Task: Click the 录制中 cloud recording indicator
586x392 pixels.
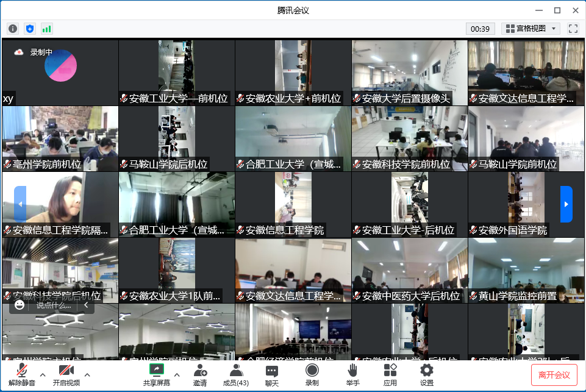Action: 34,52
